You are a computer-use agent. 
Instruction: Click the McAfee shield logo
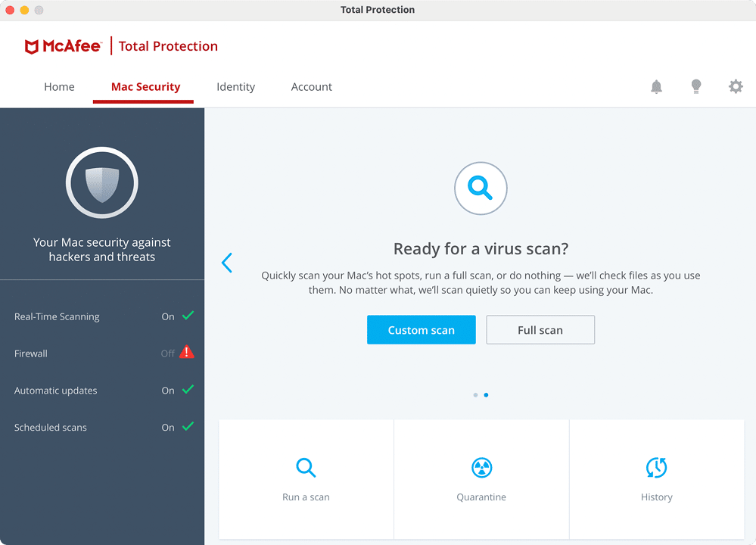tap(31, 46)
